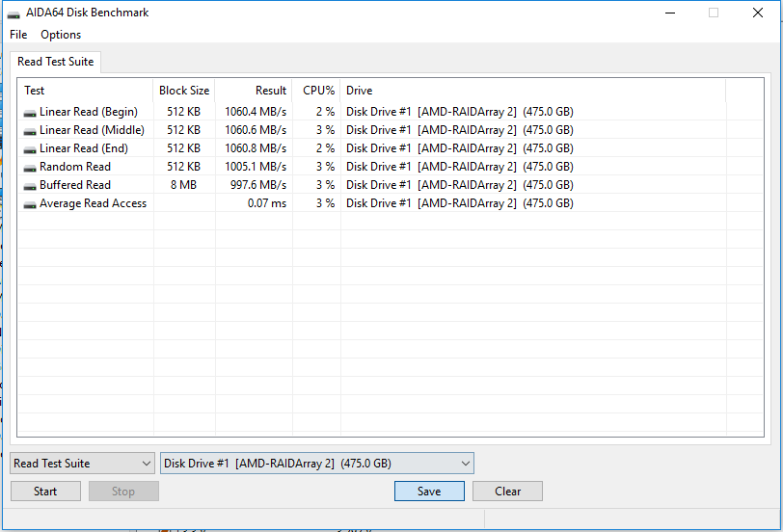Click the Linear Read (Middle) drive icon
Screen dimensions: 783x532
30,132
